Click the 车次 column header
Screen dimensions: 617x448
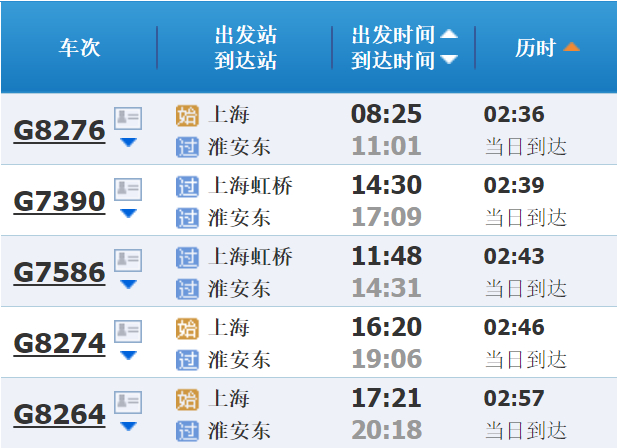click(x=80, y=48)
